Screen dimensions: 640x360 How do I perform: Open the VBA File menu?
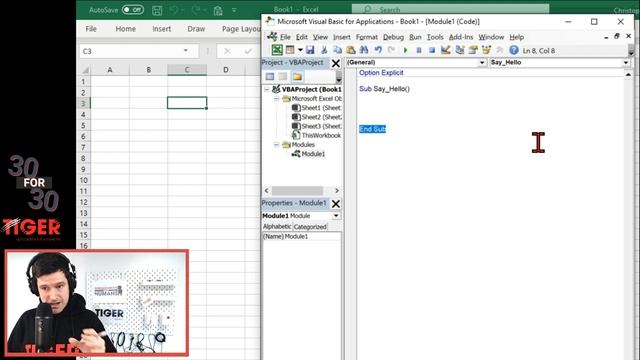[x=285, y=37]
